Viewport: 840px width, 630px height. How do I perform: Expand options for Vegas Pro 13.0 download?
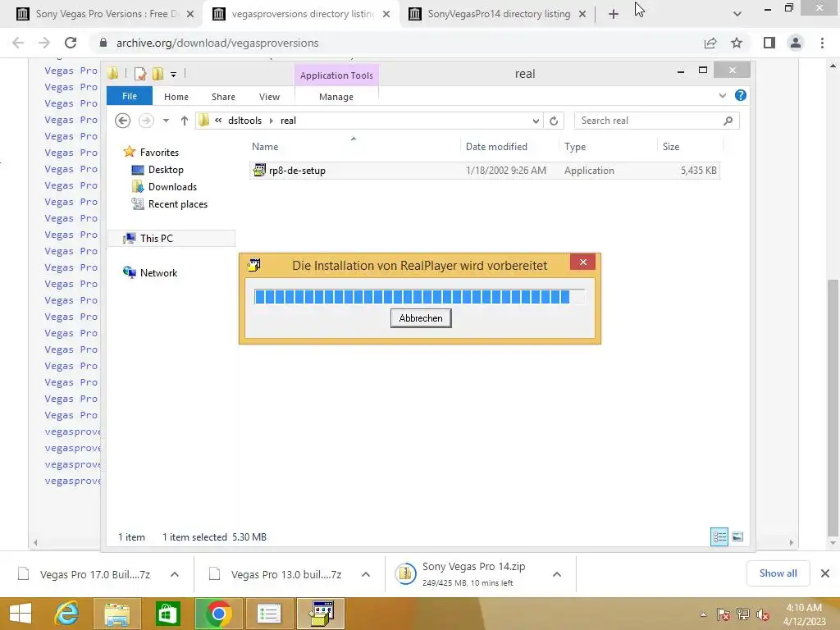coord(366,574)
